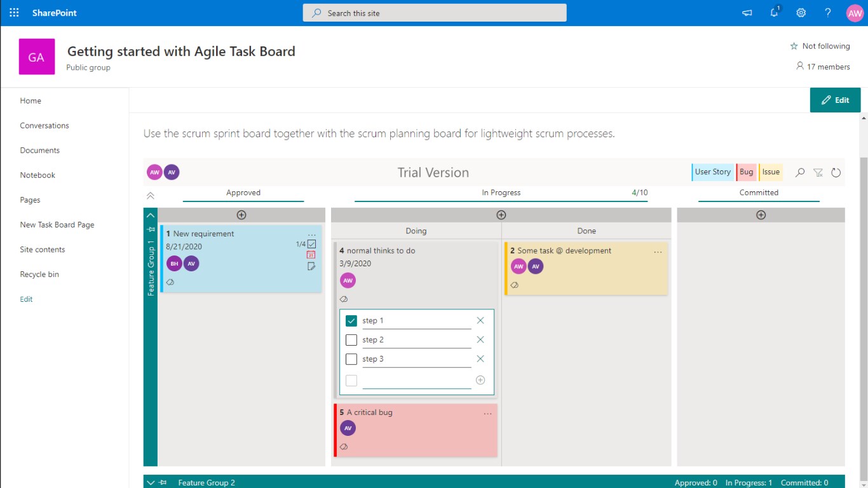Expand Feature Group 2 swimlane
The width and height of the screenshot is (868, 488).
tap(151, 483)
